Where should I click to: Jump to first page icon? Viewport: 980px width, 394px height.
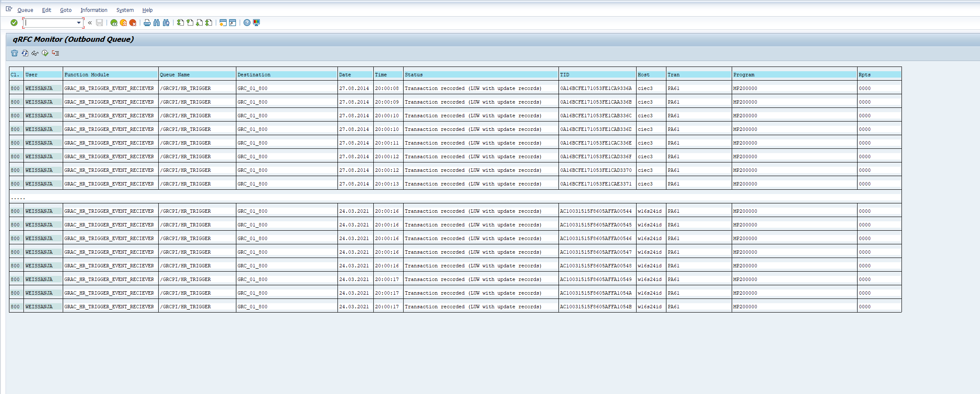point(180,23)
